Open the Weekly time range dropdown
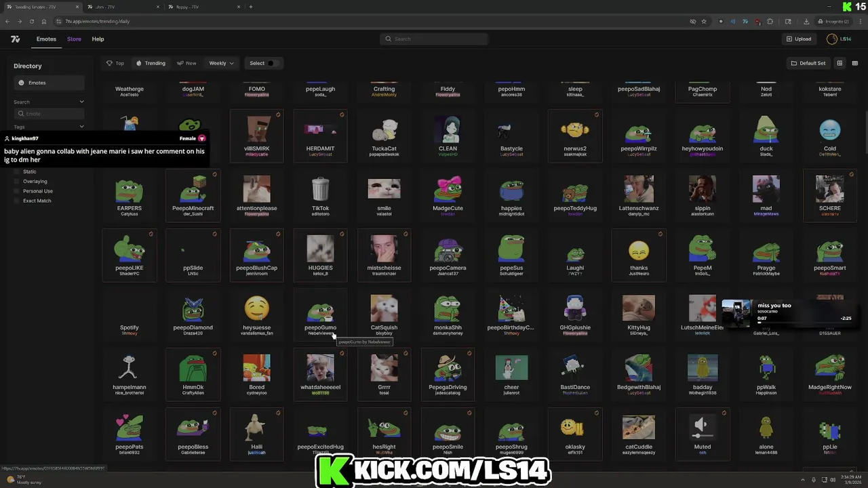This screenshot has width=868, height=488. click(x=221, y=63)
